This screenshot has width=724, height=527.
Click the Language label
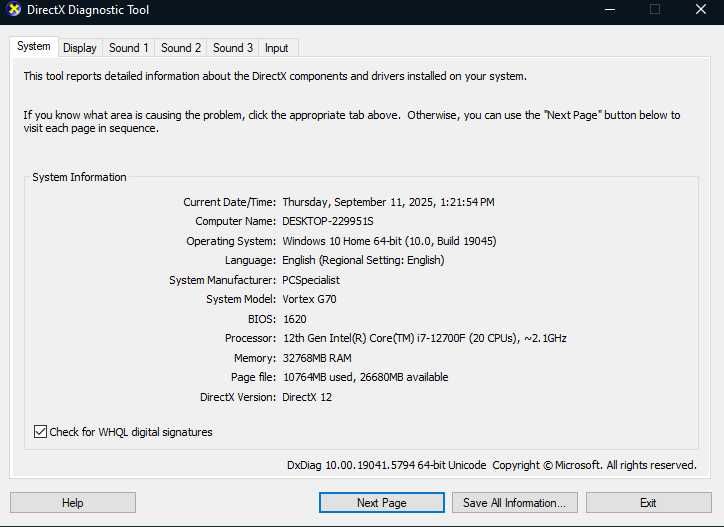(x=250, y=260)
